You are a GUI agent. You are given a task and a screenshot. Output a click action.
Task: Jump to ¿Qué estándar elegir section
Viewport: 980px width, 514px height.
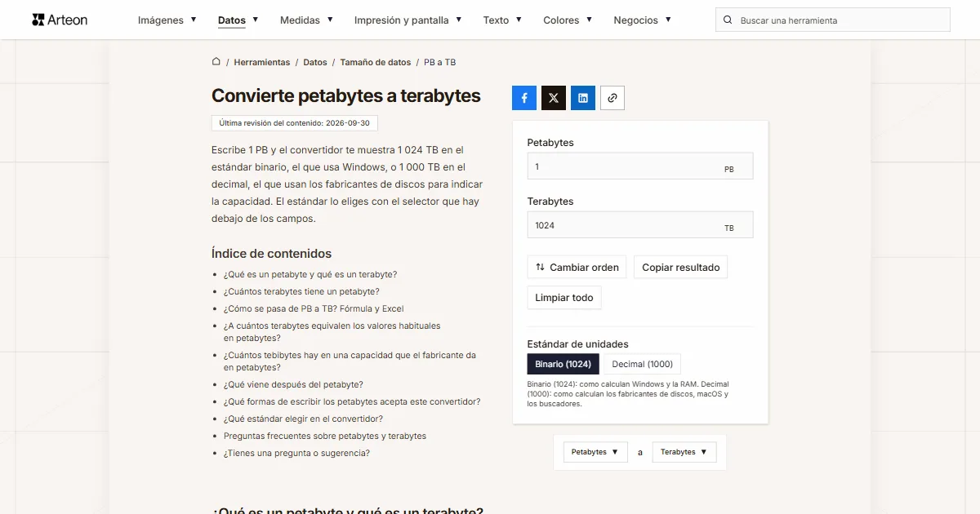click(303, 419)
